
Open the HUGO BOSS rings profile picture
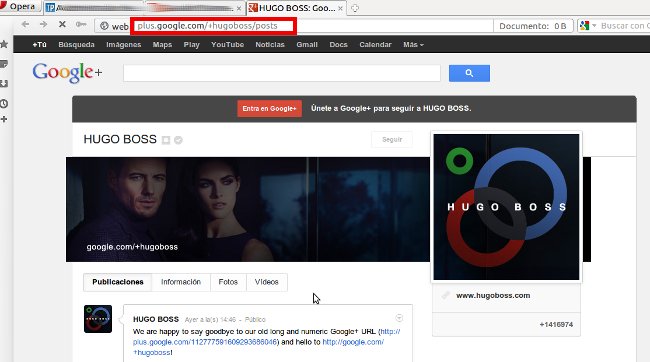point(506,207)
